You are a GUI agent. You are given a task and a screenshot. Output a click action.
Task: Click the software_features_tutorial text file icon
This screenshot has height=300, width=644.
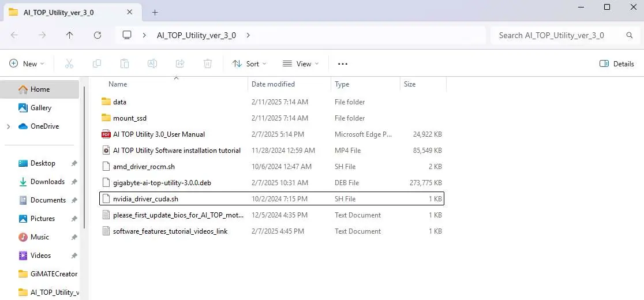tap(106, 231)
